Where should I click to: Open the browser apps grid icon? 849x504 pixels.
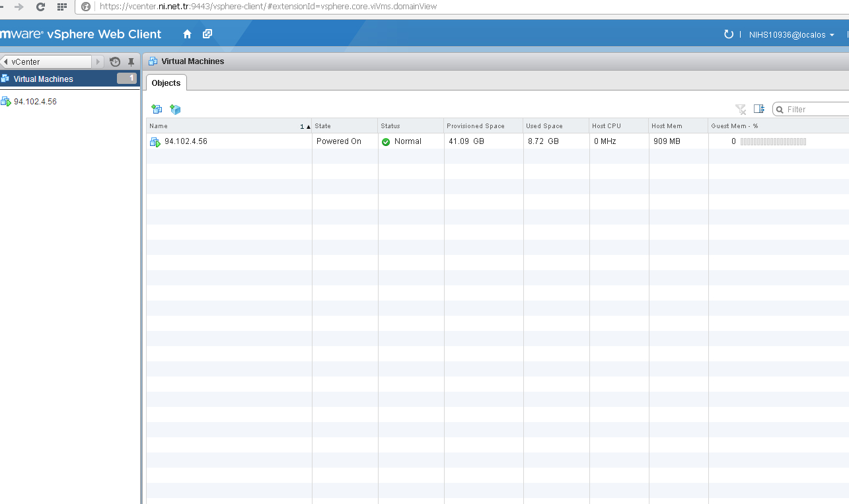(62, 7)
